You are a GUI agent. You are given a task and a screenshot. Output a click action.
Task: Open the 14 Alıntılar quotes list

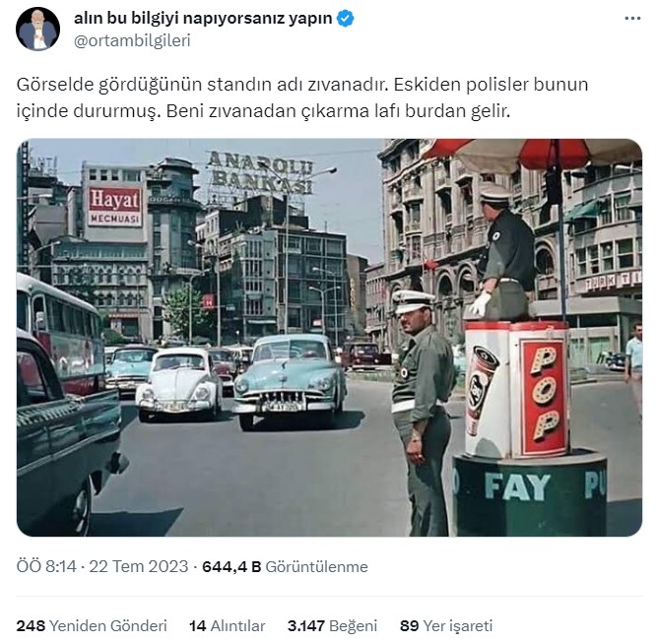228,626
